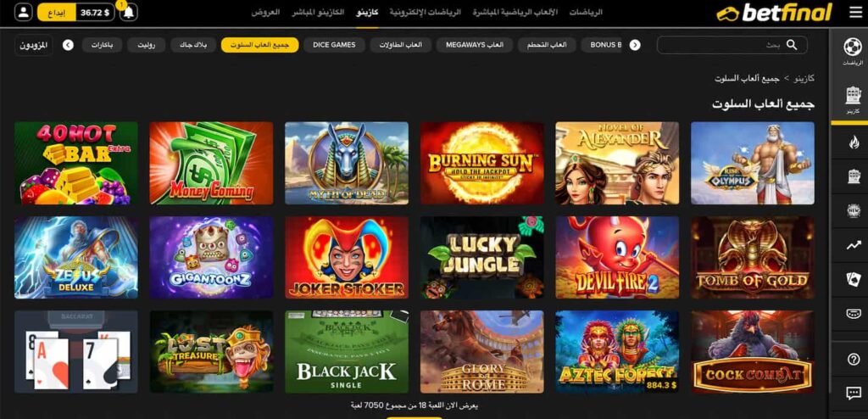The width and height of the screenshot is (868, 419).
Task: Open the trending arrow icon in the sidebar
Action: click(853, 245)
